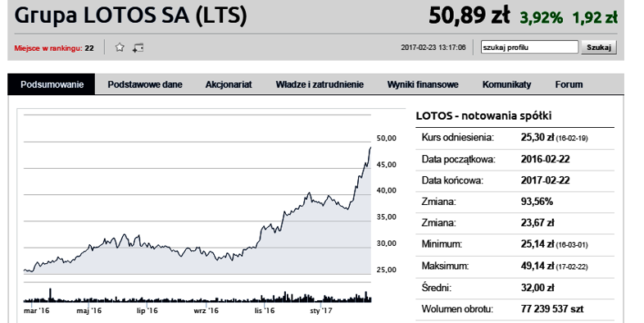Select the Podsumowanie tab

[52, 84]
